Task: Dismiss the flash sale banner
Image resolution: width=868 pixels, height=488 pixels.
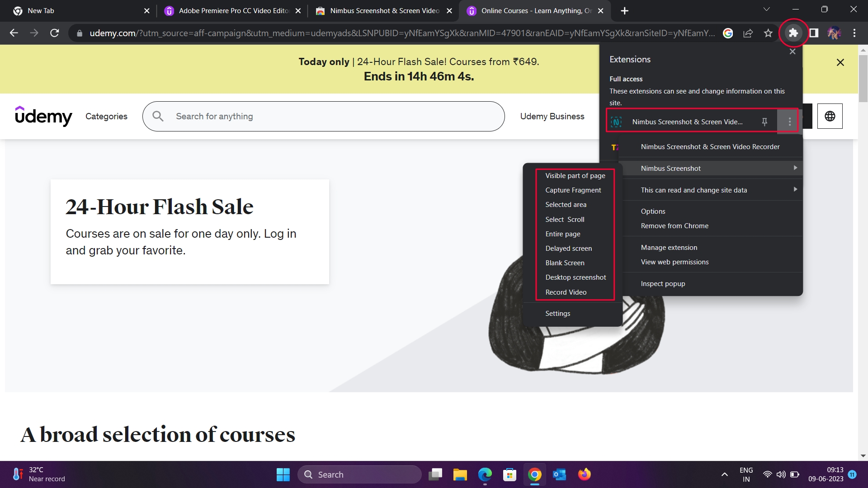Action: tap(840, 62)
